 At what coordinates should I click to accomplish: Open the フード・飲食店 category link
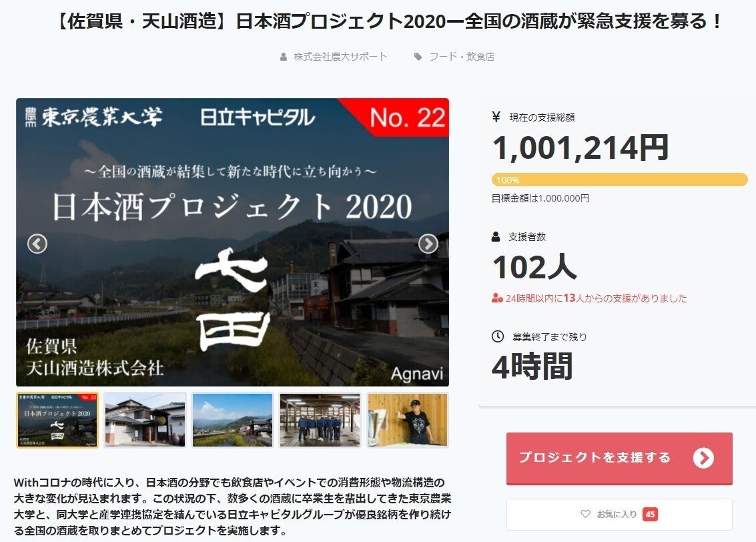(x=460, y=57)
